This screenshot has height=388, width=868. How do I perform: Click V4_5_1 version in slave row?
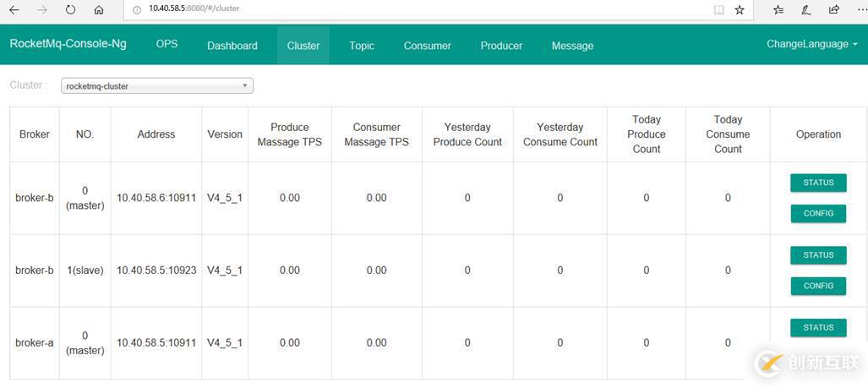pos(225,271)
